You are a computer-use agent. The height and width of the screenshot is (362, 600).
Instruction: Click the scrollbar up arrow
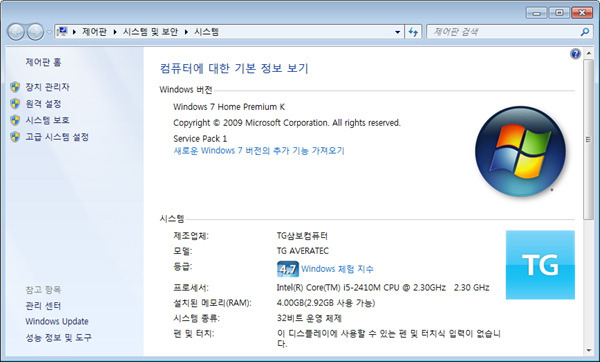coord(589,54)
